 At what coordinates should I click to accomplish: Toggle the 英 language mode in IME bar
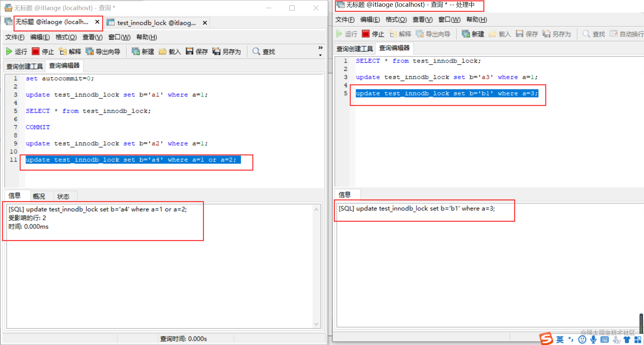(560, 340)
